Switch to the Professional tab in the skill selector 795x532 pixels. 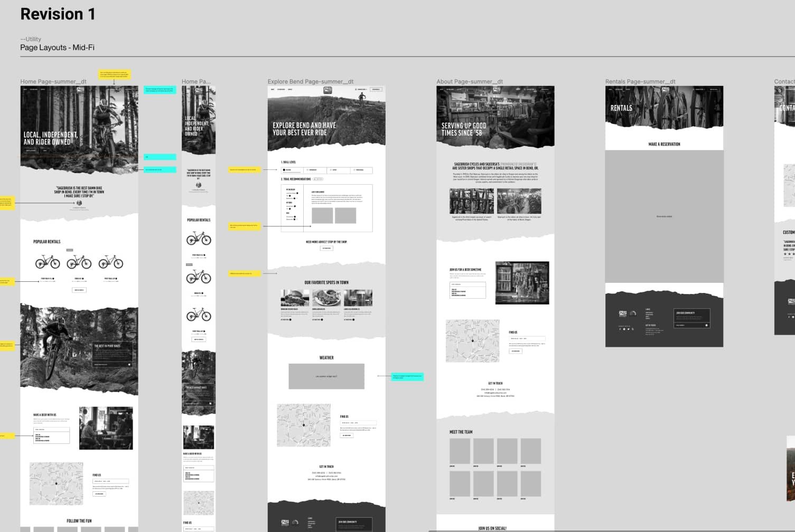pyautogui.click(x=358, y=170)
